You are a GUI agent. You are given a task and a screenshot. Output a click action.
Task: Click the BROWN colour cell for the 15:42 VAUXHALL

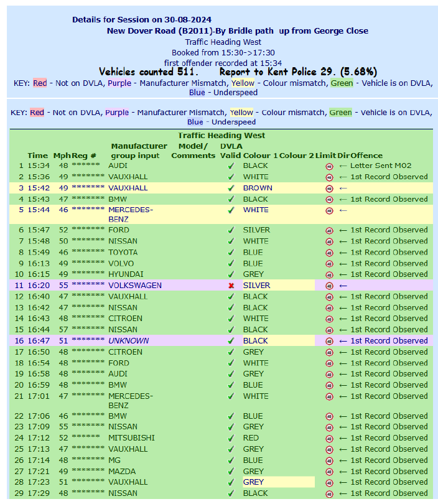(x=258, y=188)
